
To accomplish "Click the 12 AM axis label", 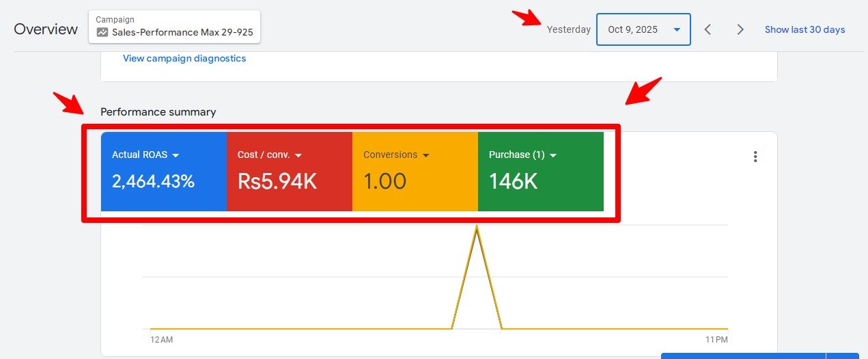I will [x=161, y=339].
